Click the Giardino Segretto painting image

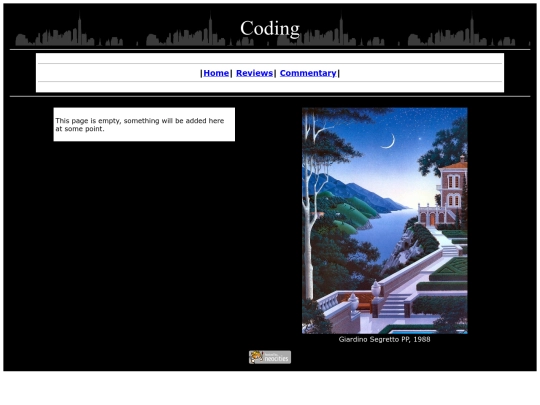click(x=385, y=220)
